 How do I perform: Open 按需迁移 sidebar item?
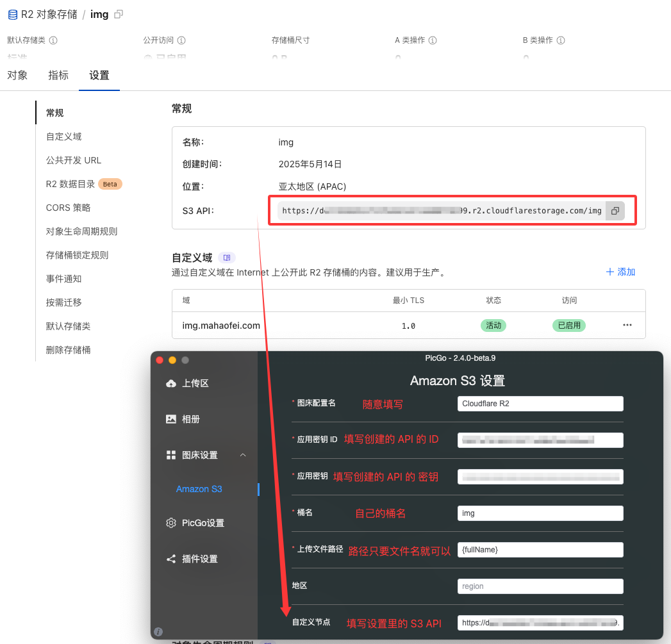coord(63,302)
